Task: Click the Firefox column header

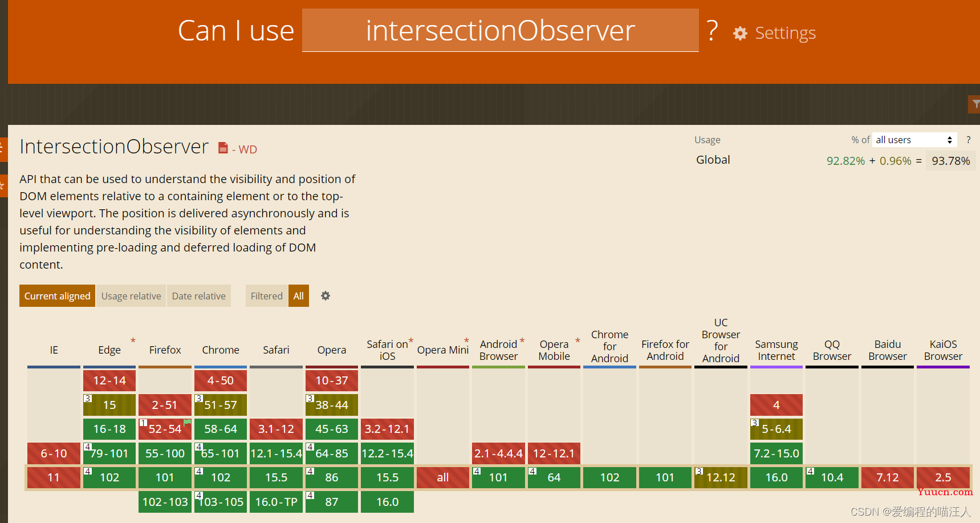Action: coord(165,350)
